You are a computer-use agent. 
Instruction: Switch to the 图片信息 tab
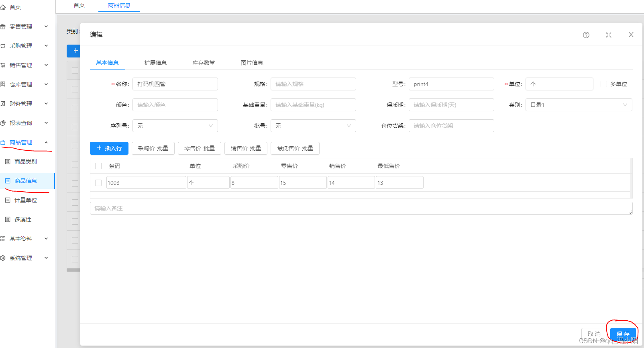pos(252,63)
